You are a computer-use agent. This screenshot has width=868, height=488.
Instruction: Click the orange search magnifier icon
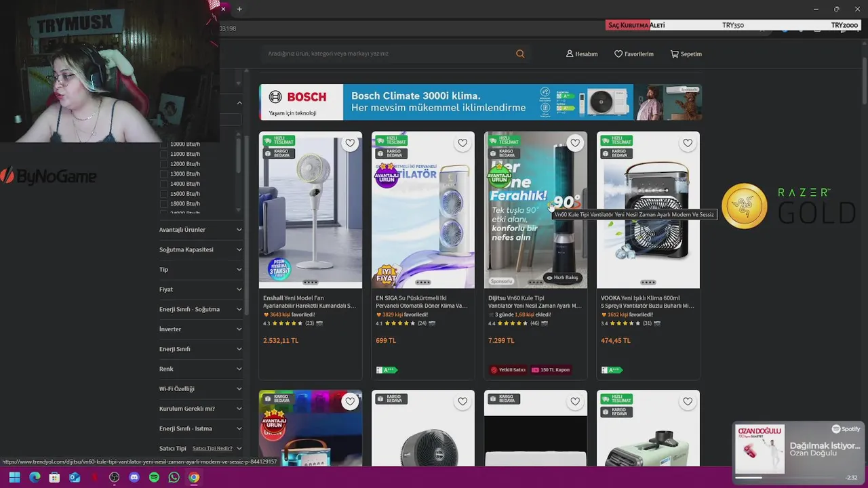pyautogui.click(x=520, y=54)
